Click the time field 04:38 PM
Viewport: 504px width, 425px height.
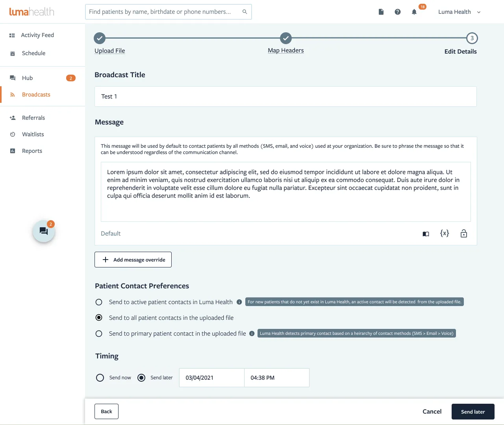click(277, 378)
